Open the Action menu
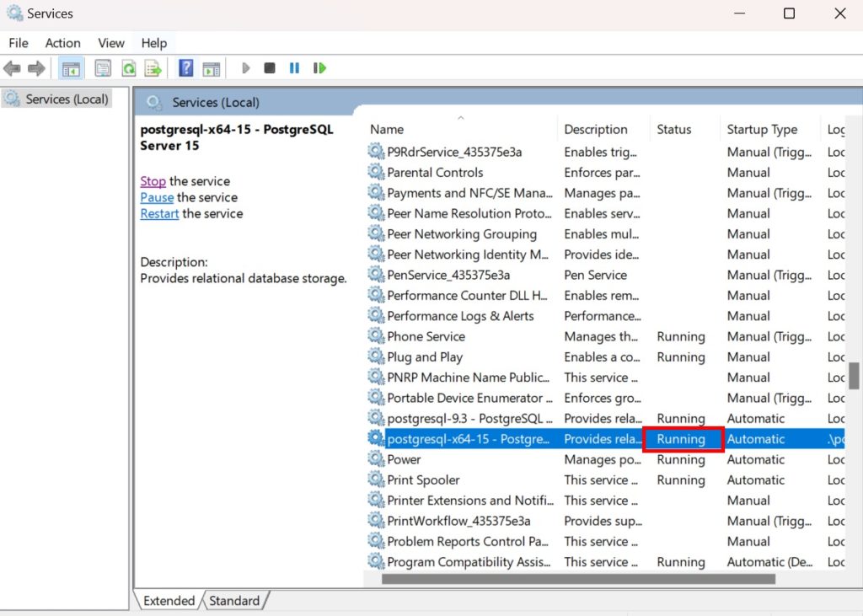The height and width of the screenshot is (616, 863). [62, 42]
